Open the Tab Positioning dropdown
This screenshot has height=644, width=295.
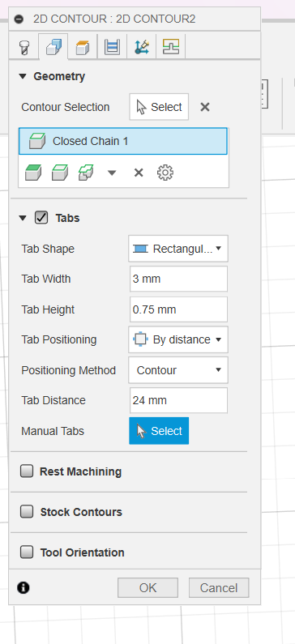(x=178, y=339)
